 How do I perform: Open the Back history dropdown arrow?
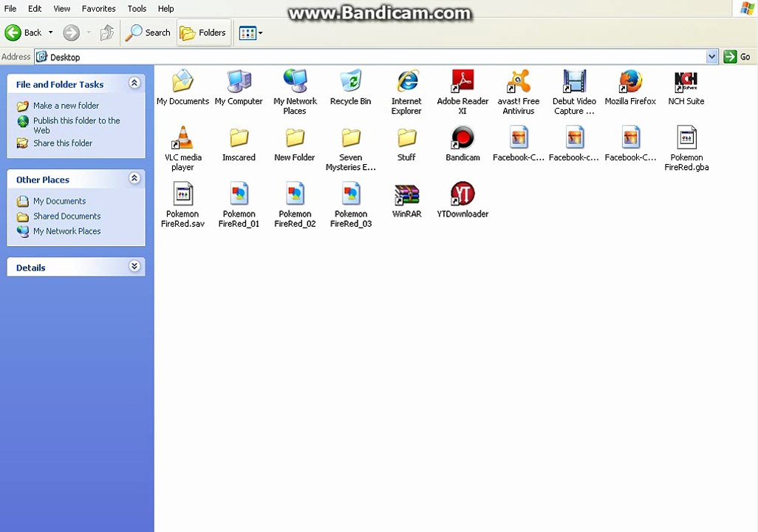pos(50,33)
